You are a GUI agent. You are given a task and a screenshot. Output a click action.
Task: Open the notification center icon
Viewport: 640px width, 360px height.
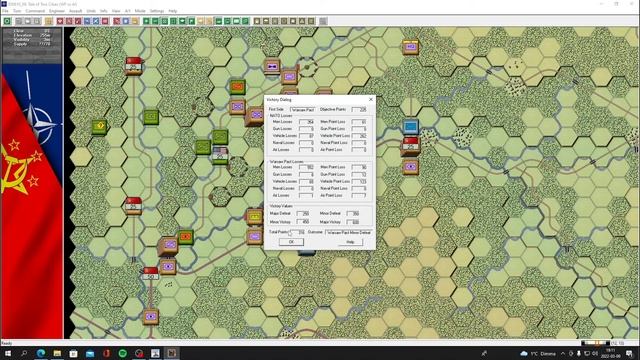(x=629, y=353)
